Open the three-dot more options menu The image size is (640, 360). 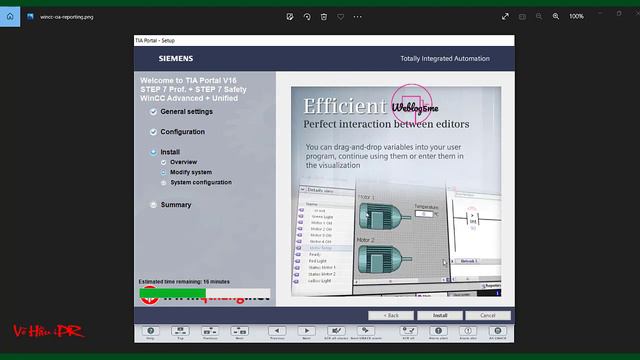358,17
